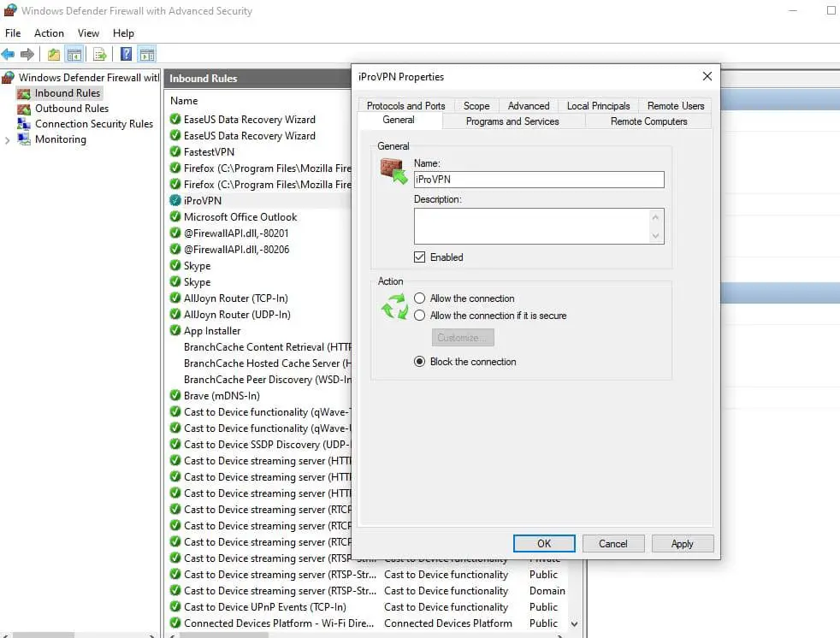This screenshot has height=638, width=840.
Task: Click the Apply button
Action: [x=682, y=544]
